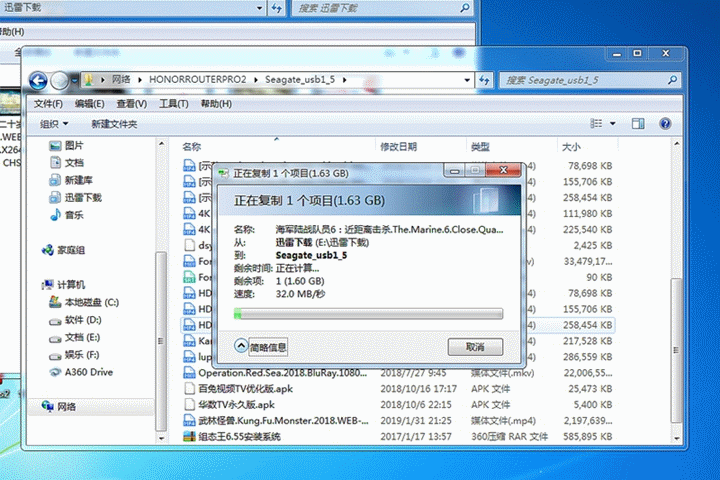Minimize the copy progress dialog

click(454, 171)
